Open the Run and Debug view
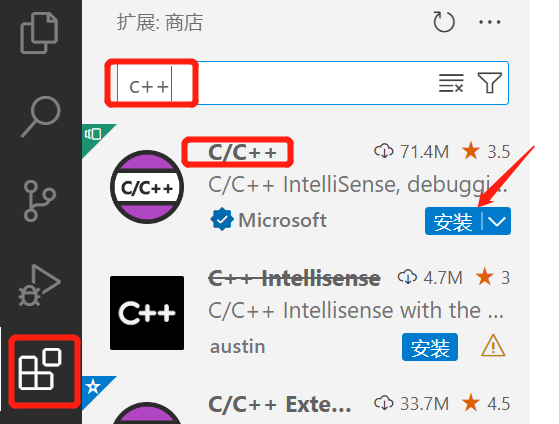This screenshot has height=424, width=559. (39, 285)
